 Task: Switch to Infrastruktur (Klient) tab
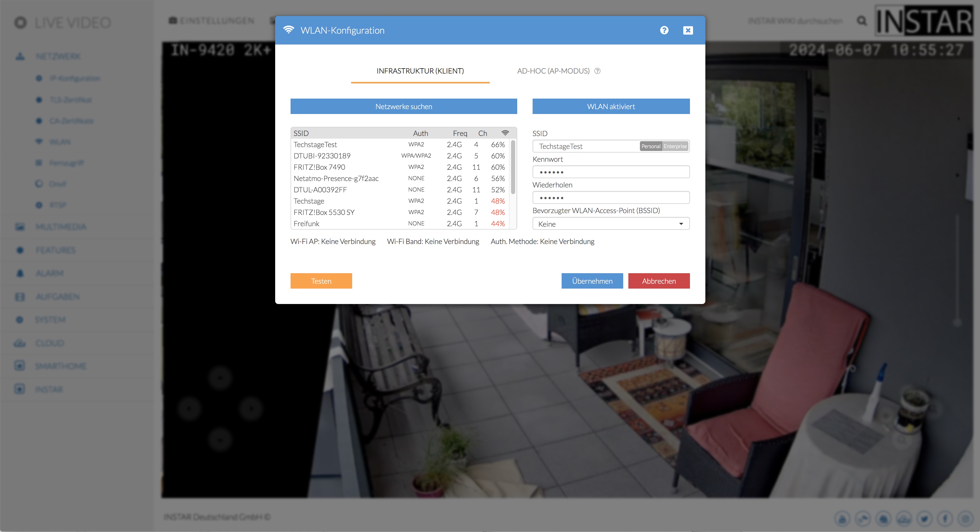420,71
